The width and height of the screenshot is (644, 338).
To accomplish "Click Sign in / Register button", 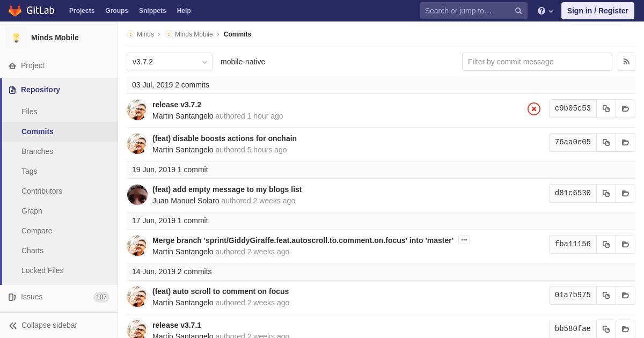I will 597,11.
